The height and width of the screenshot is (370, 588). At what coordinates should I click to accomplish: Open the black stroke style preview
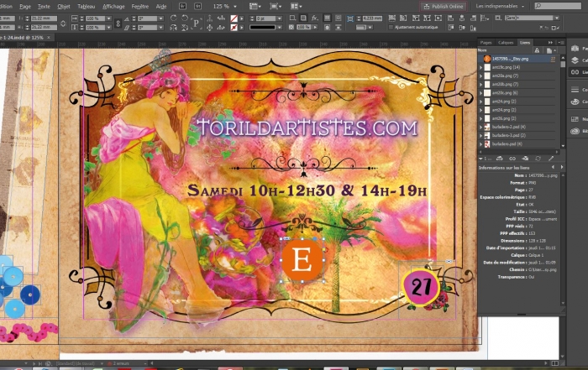[x=262, y=28]
